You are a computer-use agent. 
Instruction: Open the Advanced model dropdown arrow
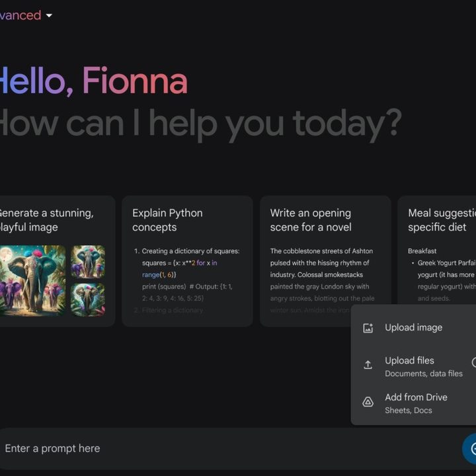(x=49, y=15)
